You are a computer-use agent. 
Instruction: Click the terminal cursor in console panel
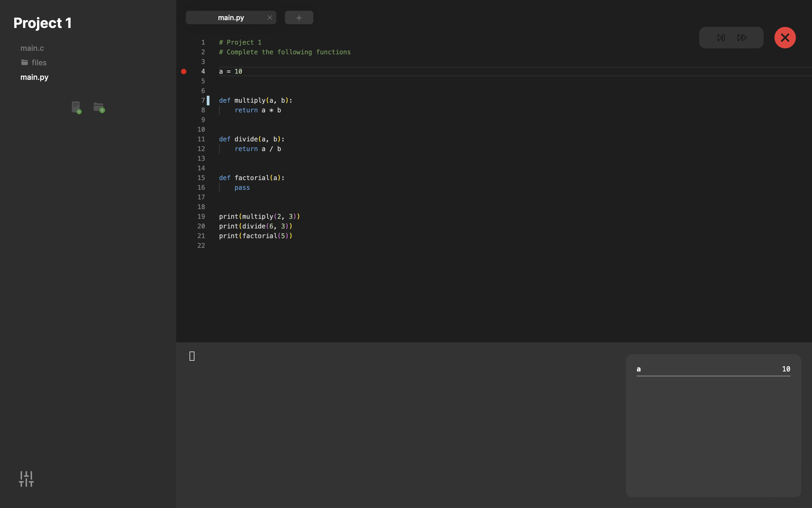[192, 356]
